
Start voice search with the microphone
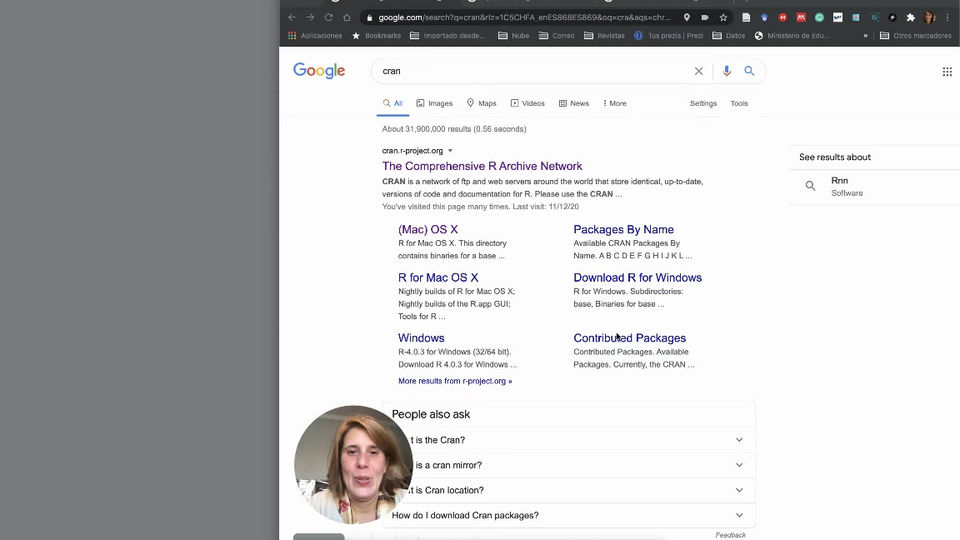(727, 71)
